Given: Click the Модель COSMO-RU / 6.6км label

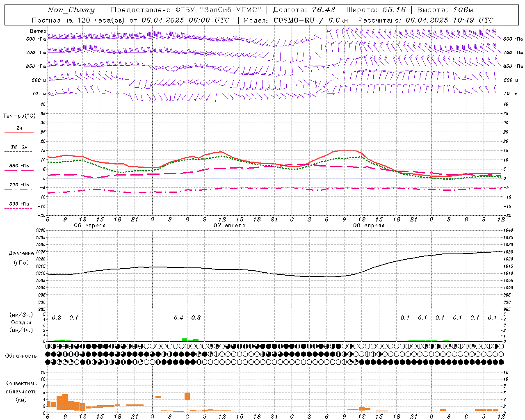Looking at the screenshot, I should point(296,20).
